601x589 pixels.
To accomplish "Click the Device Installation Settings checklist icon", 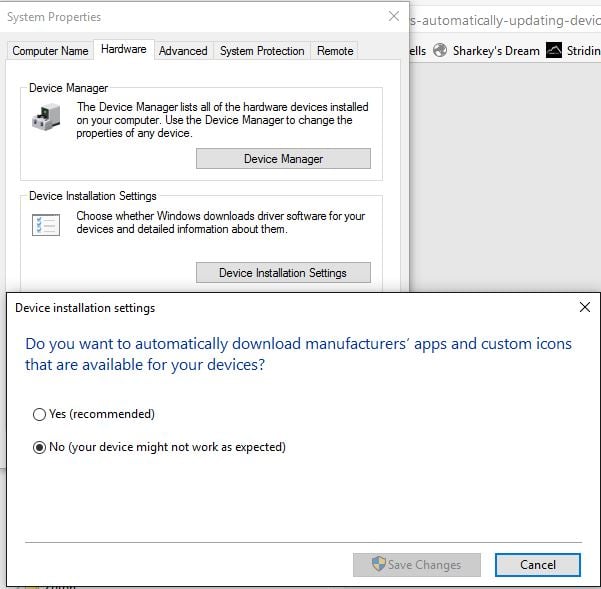I will (45, 224).
